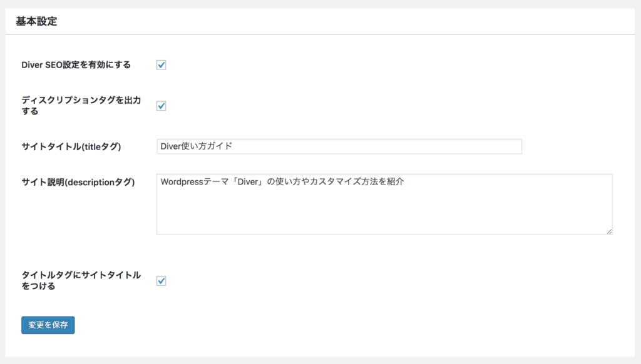The image size is (641, 364).
Task: Click inside the サイト説明 textarea
Action: [x=384, y=205]
